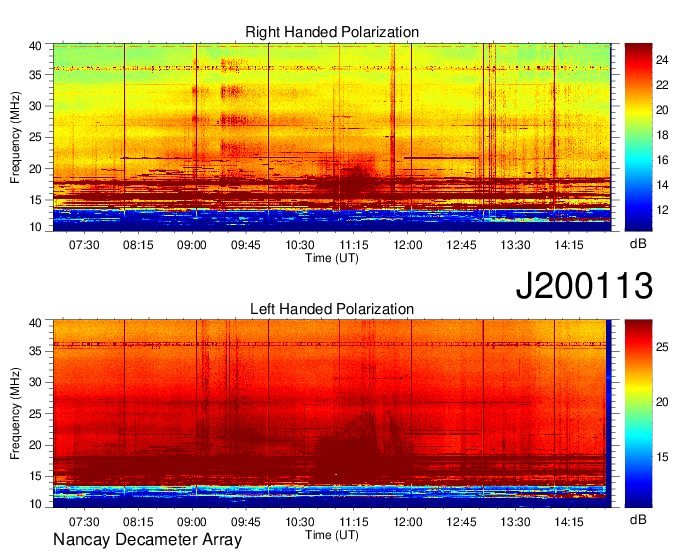Click the "Right Handed Polarization" plot title

click(x=332, y=32)
